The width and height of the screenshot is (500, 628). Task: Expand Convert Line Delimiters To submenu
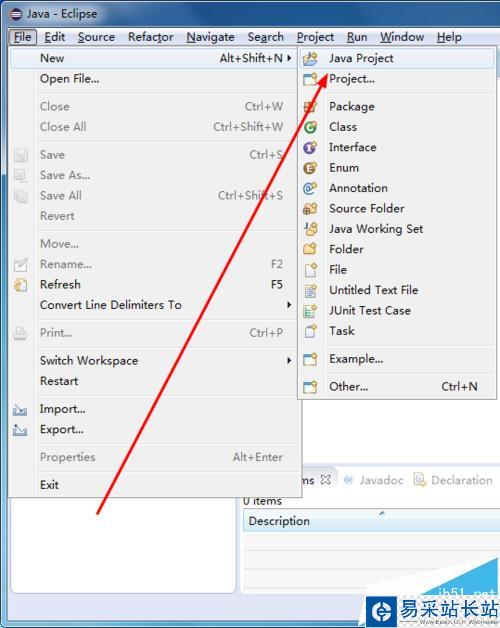coord(289,305)
